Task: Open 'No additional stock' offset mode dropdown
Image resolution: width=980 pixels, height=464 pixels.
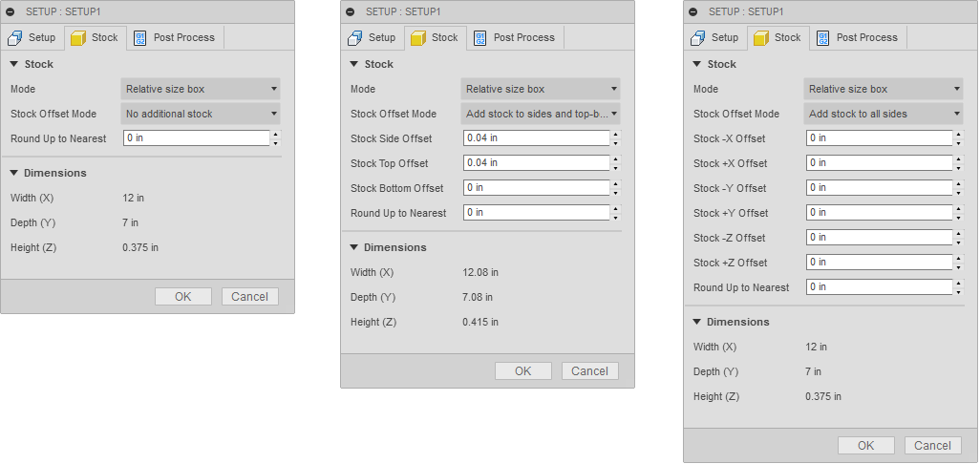Action: 201,114
